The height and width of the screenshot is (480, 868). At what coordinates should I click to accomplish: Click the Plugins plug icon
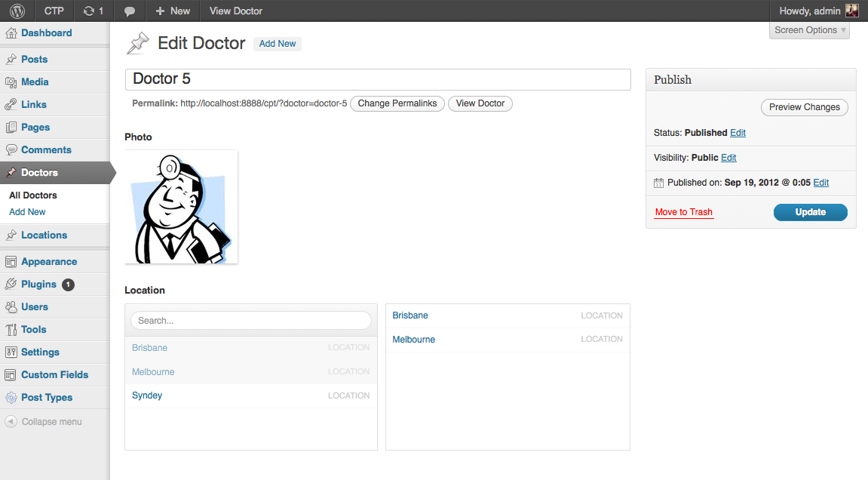(x=11, y=285)
